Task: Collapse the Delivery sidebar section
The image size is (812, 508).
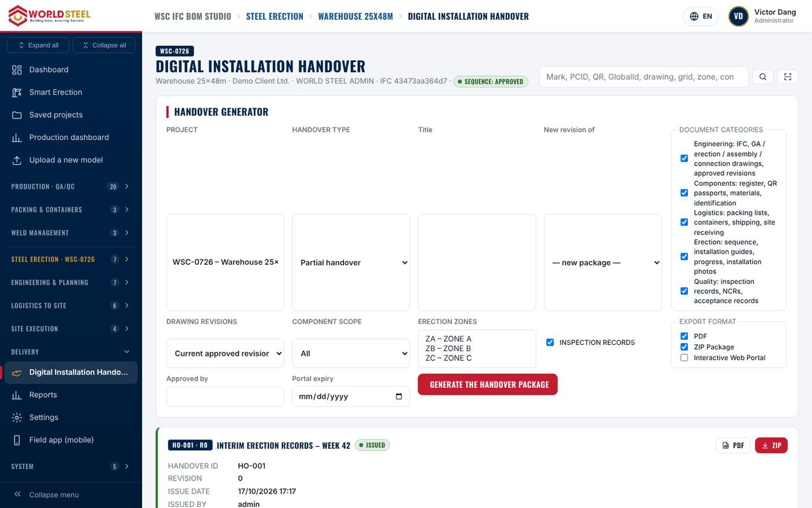Action: click(71, 352)
